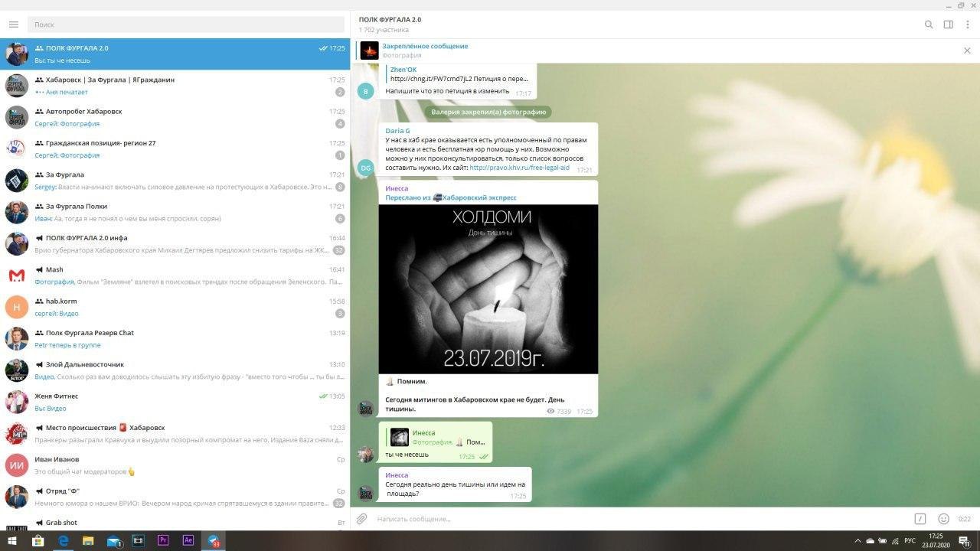Open chat header ПОЛК ФУРГАЛА 2.0
Screen dimensions: 980x551
(390, 19)
